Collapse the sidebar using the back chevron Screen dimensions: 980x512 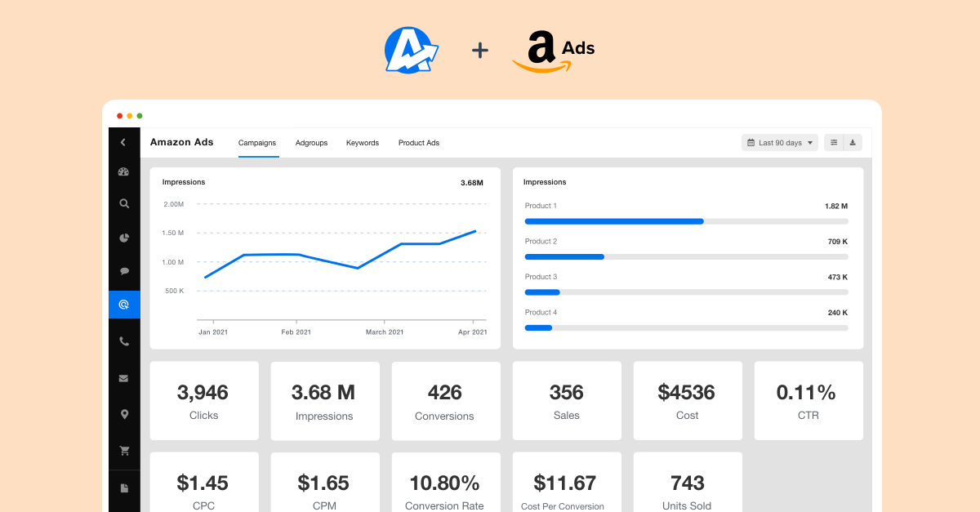(x=124, y=141)
